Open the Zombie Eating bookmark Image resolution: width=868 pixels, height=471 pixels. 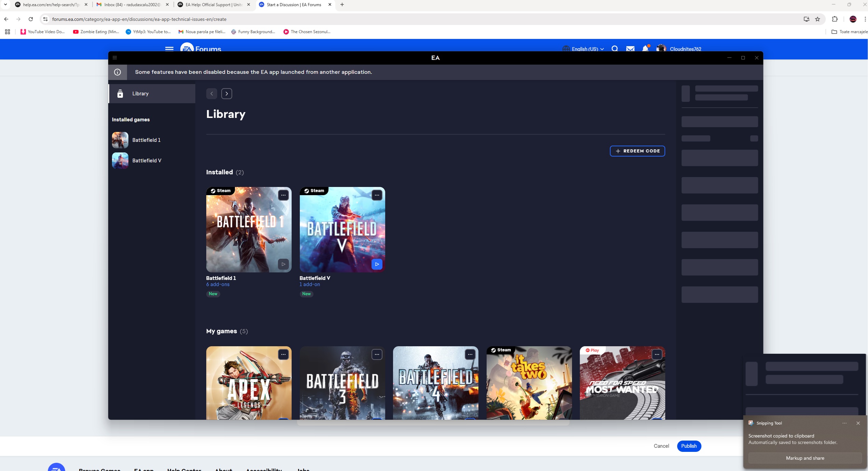tap(96, 32)
